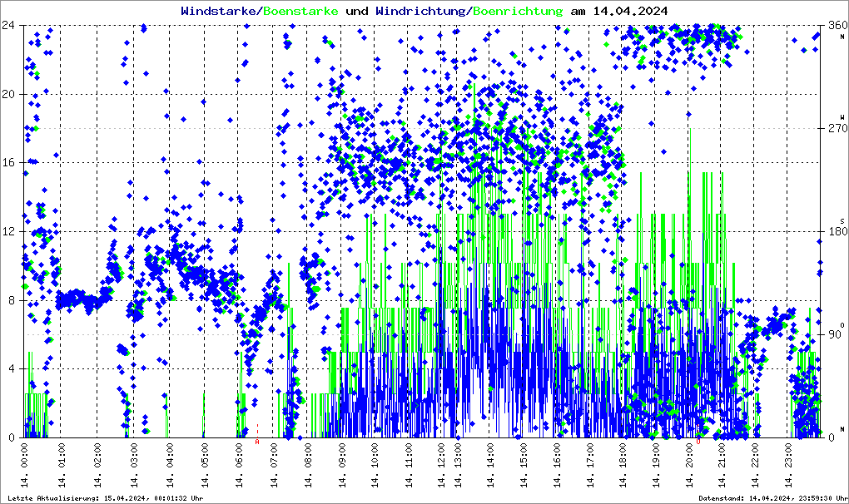Viewport: 849px width, 504px height.
Task: Click the Letzte Aktualisierung timestamp footer text
Action: coord(106,498)
